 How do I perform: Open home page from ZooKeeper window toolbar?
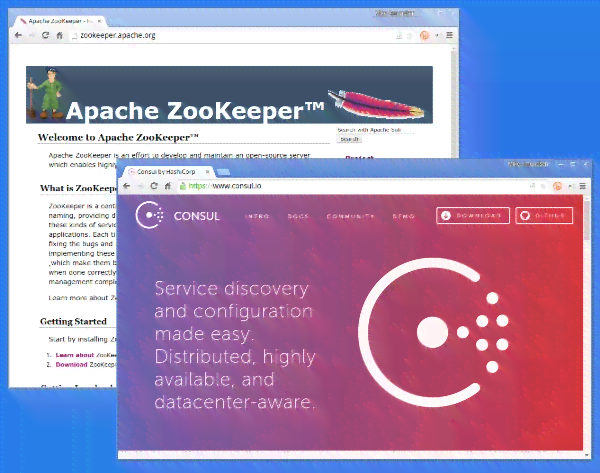tap(59, 35)
